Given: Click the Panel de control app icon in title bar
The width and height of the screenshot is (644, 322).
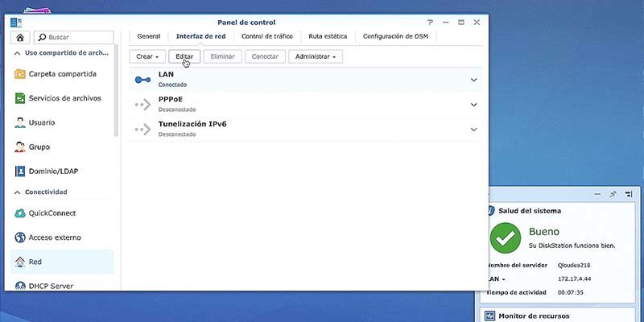Looking at the screenshot, I should [x=16, y=23].
